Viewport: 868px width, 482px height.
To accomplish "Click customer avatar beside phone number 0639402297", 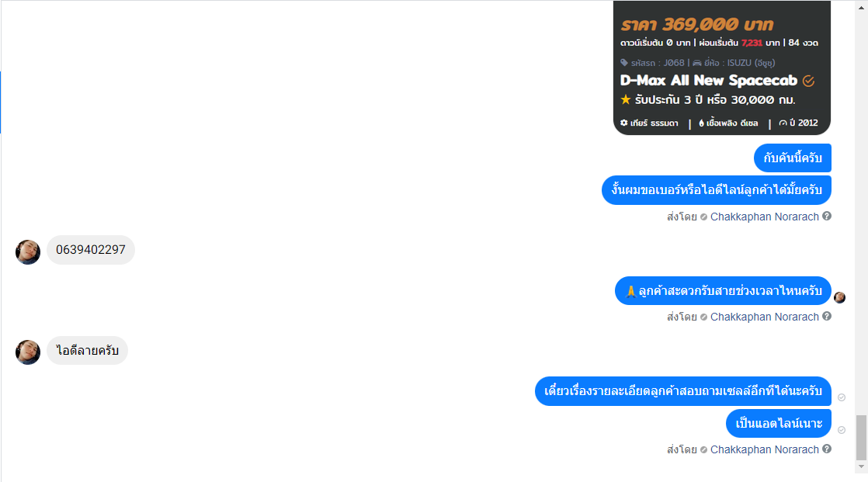I will point(28,252).
